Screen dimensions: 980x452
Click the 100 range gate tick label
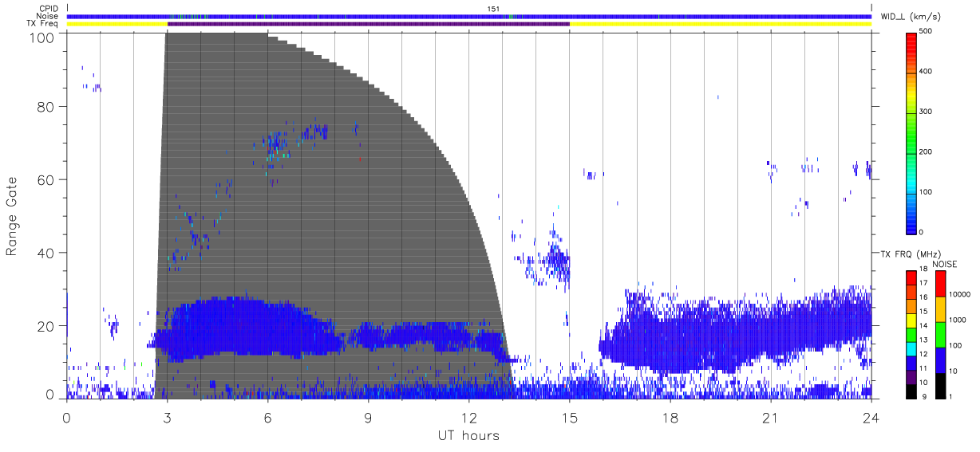(41, 37)
